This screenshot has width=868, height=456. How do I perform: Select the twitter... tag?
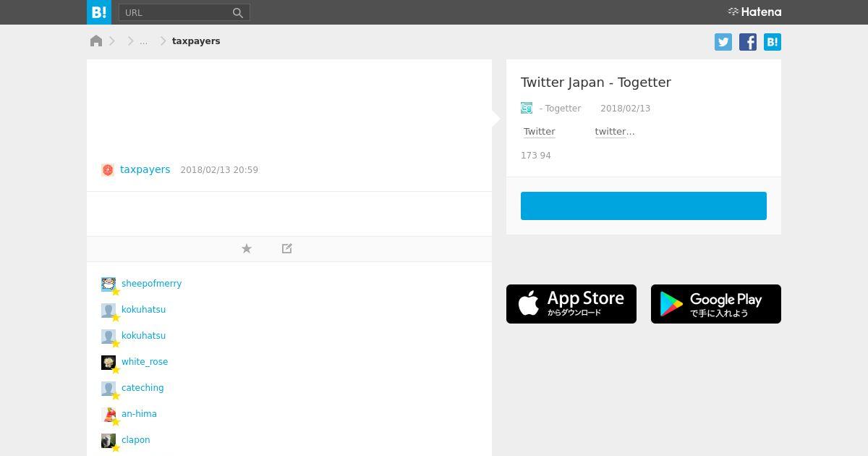tap(615, 132)
